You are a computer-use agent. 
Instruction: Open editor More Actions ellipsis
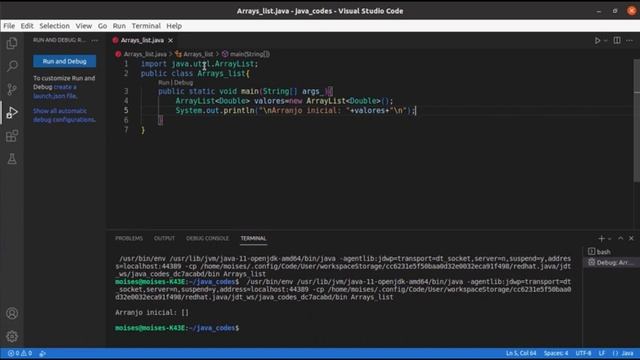[x=629, y=40]
